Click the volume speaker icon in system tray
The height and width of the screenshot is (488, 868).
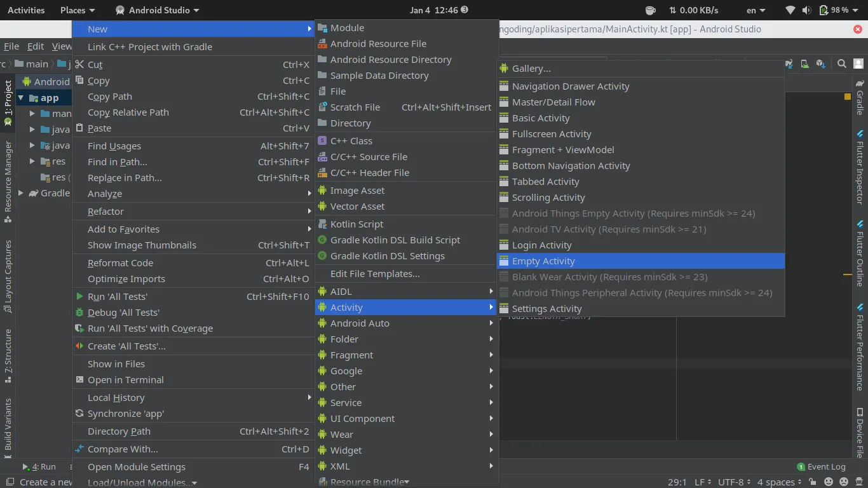click(x=807, y=10)
